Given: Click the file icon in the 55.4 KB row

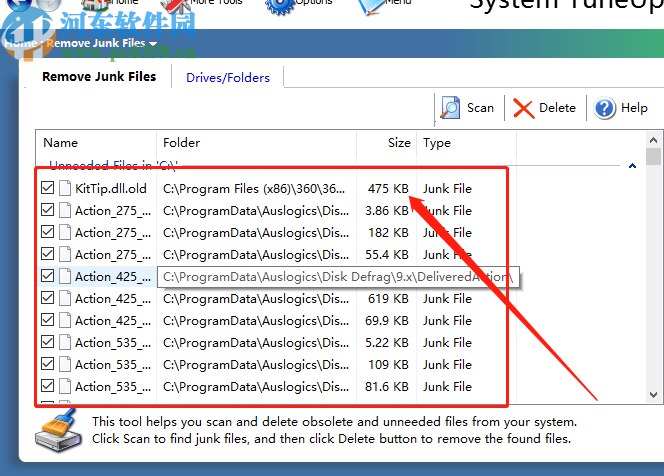Looking at the screenshot, I should click(x=65, y=254).
